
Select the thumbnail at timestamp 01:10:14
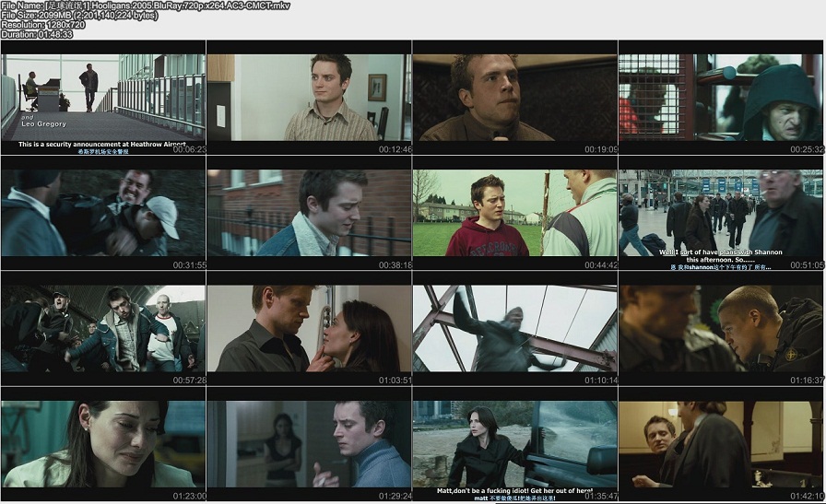[514, 328]
